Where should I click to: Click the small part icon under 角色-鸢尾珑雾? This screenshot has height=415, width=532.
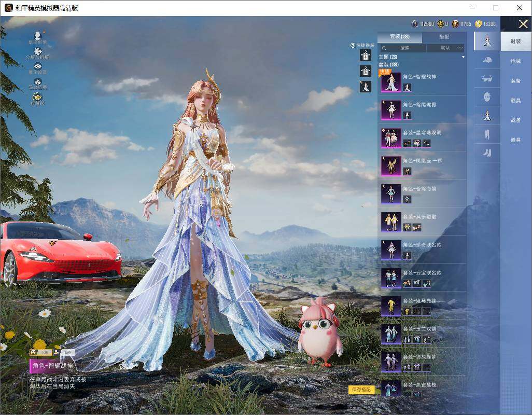tap(407, 116)
